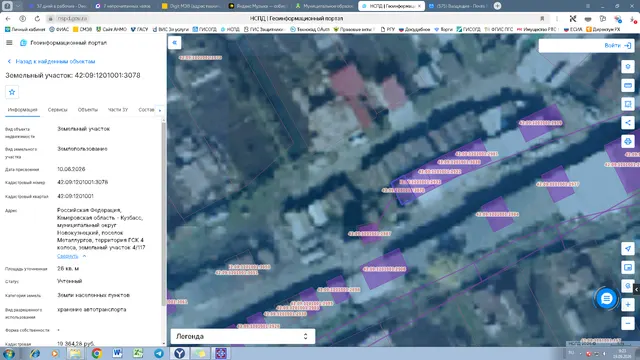Click the print map icon below share
640x360 pixels.
pyautogui.click(x=628, y=141)
